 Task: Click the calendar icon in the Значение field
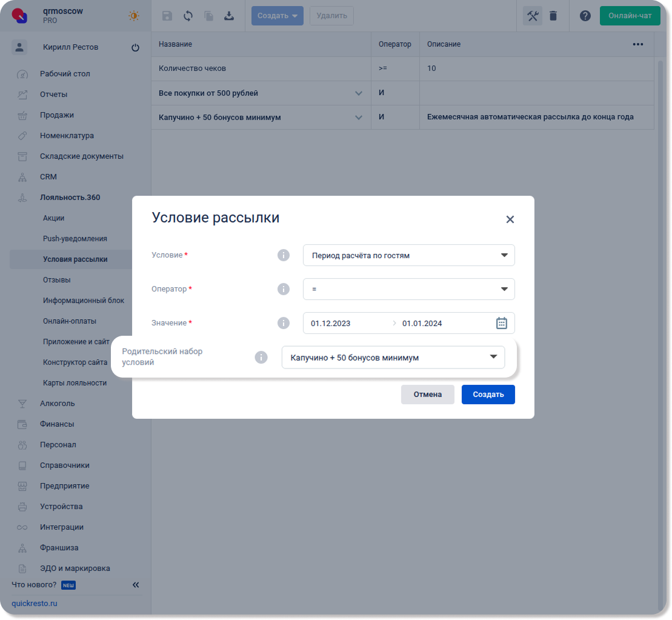[x=501, y=323]
